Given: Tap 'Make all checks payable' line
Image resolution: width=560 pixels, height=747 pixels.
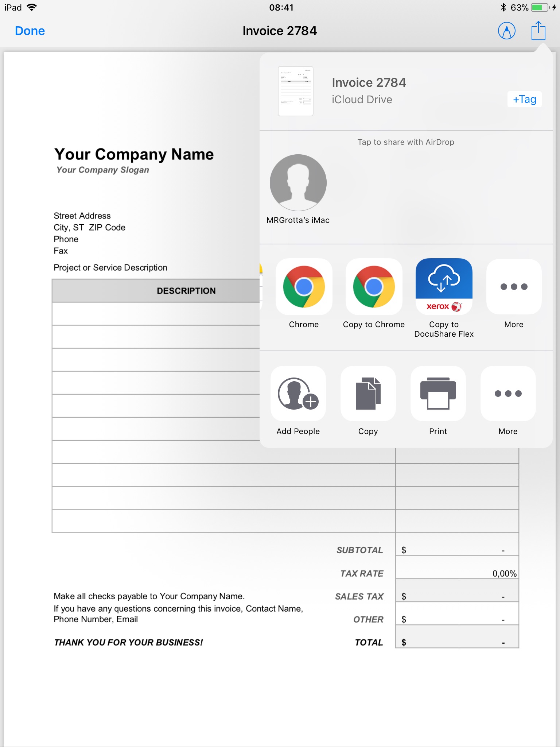Looking at the screenshot, I should pos(149,596).
